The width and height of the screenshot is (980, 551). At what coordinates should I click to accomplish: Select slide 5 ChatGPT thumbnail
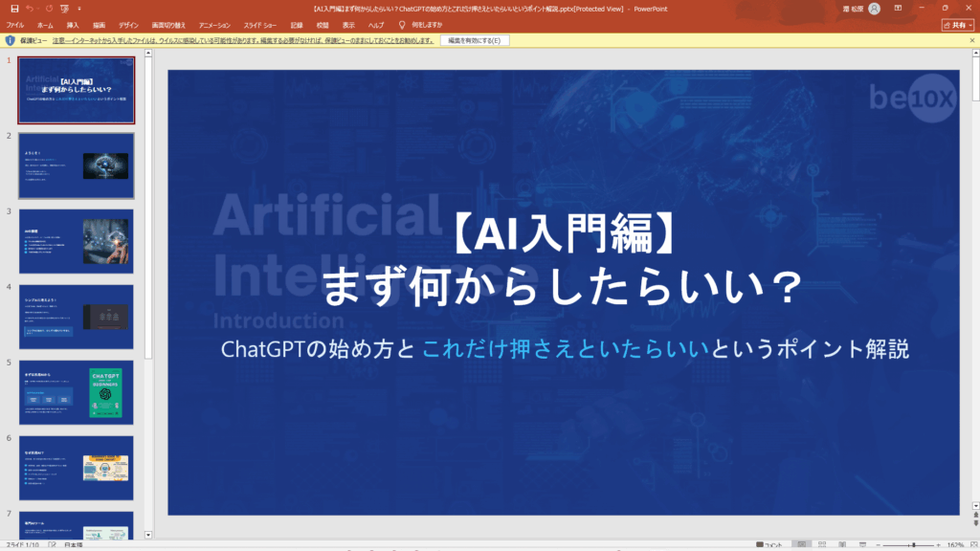pyautogui.click(x=77, y=392)
